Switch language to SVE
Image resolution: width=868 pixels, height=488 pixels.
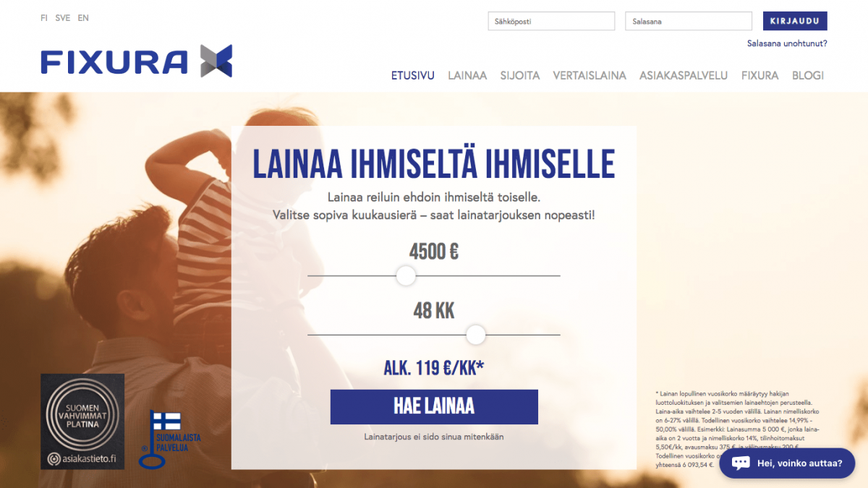pyautogui.click(x=63, y=18)
